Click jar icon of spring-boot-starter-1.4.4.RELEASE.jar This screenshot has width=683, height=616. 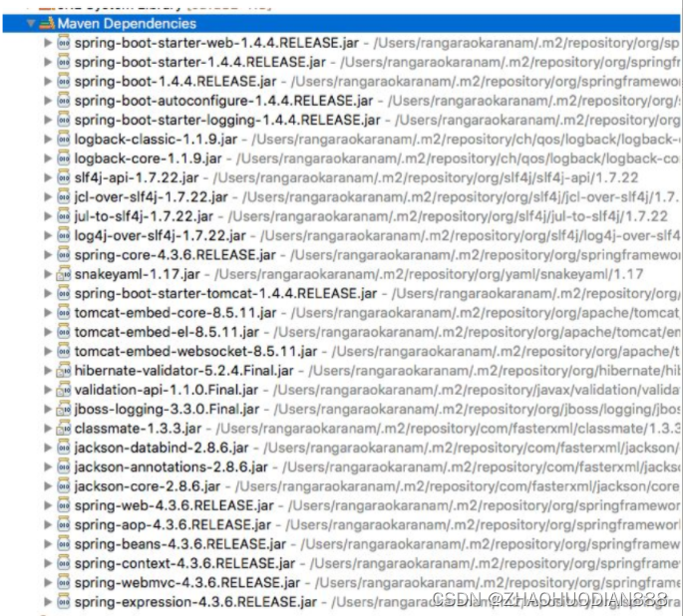(x=64, y=62)
